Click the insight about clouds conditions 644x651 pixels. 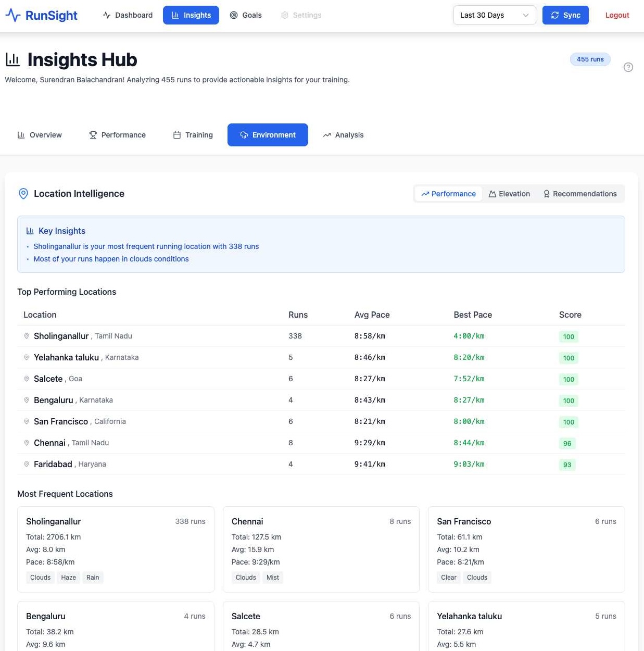[x=111, y=259]
